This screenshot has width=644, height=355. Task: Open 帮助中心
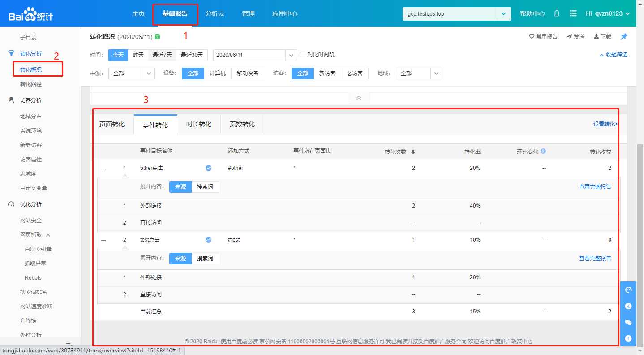pyautogui.click(x=532, y=13)
